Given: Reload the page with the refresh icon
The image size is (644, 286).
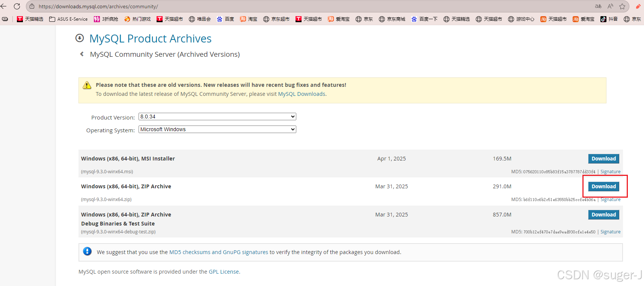Looking at the screenshot, I should [17, 6].
